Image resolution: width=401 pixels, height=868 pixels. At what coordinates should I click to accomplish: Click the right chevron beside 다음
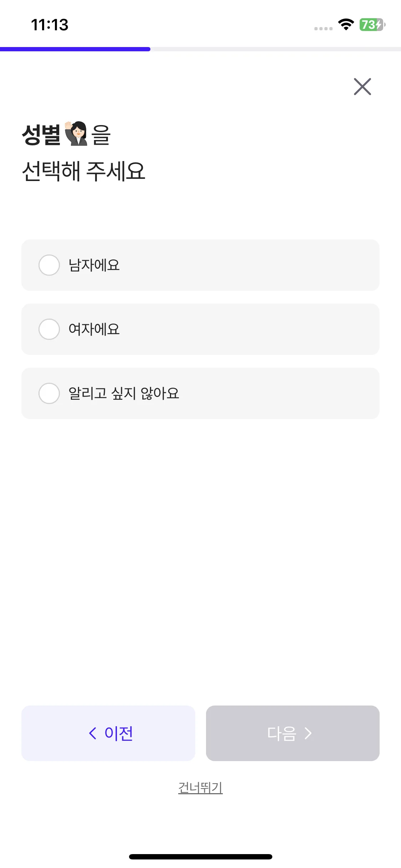pos(308,733)
